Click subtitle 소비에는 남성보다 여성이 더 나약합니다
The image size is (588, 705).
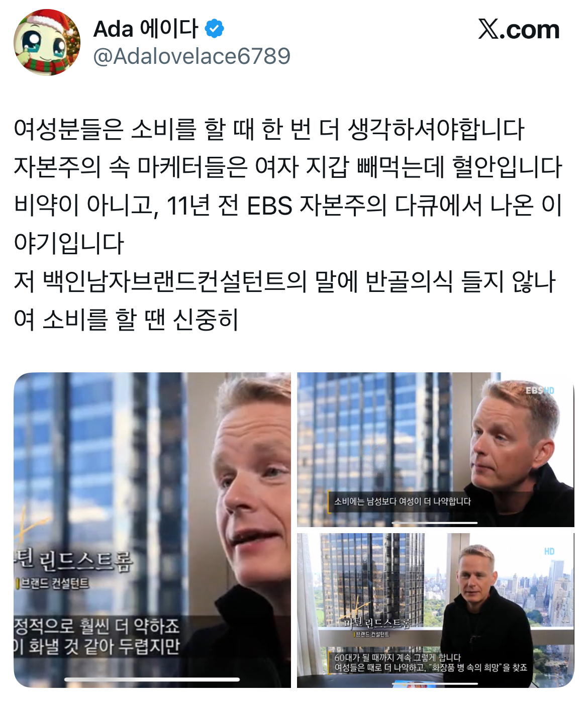[x=402, y=501]
